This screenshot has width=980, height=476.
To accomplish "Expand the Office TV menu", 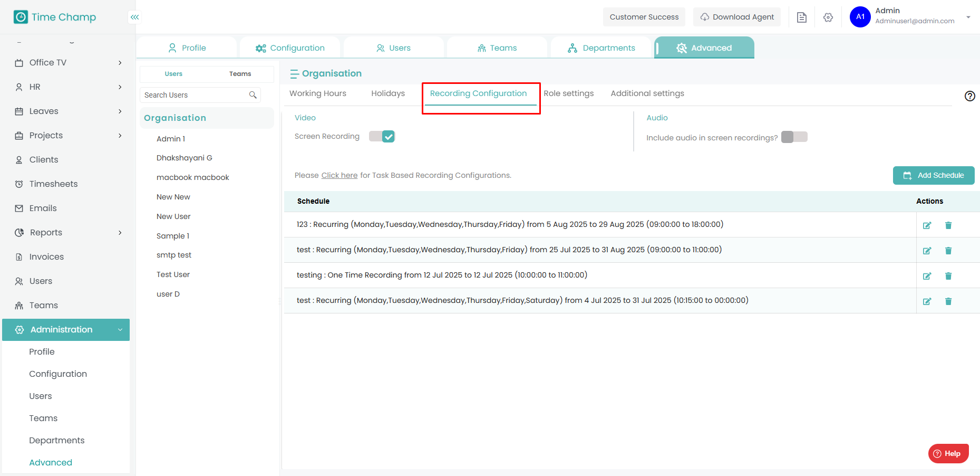I will click(120, 63).
